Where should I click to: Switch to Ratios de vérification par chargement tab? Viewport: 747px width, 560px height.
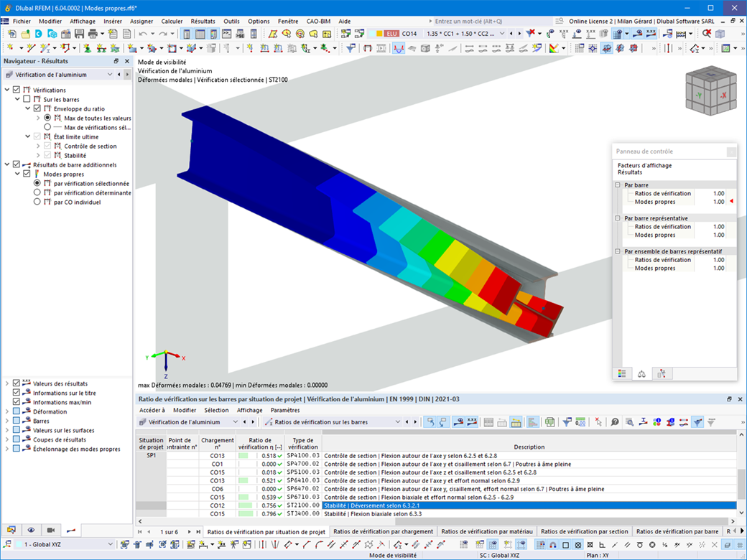[383, 531]
